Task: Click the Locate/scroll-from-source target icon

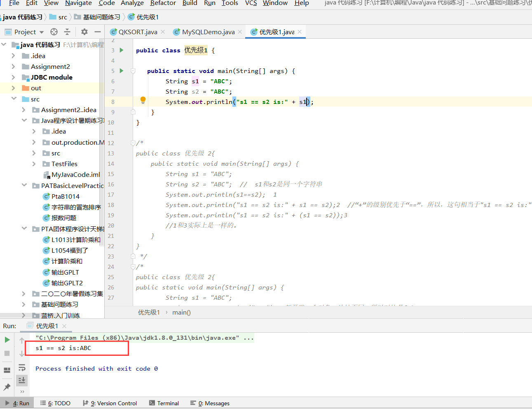Action: pos(54,32)
